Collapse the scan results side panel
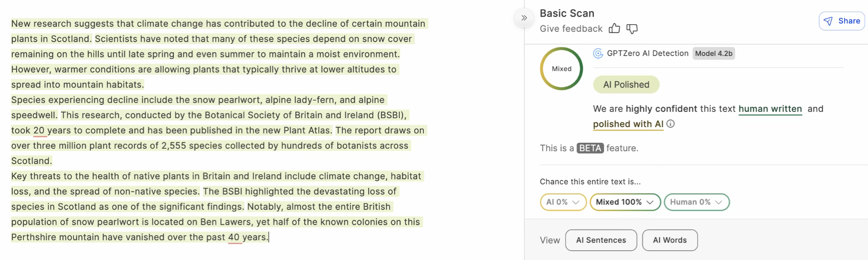 click(524, 18)
